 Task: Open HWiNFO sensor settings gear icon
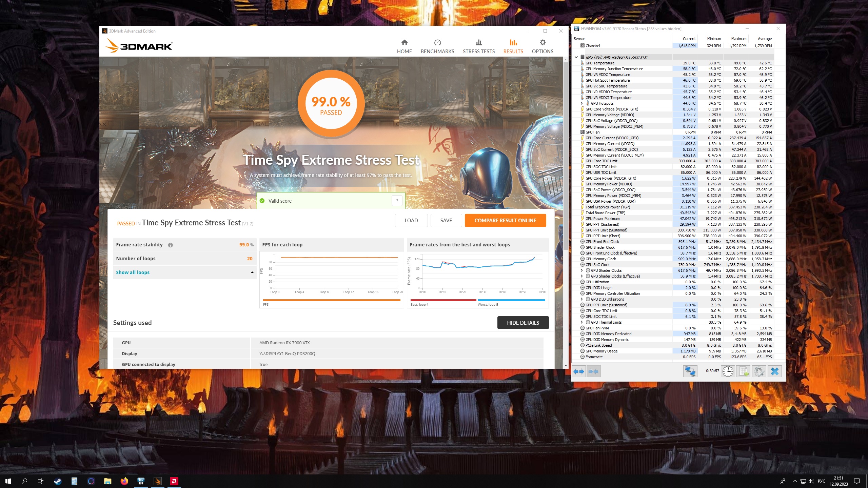point(759,371)
